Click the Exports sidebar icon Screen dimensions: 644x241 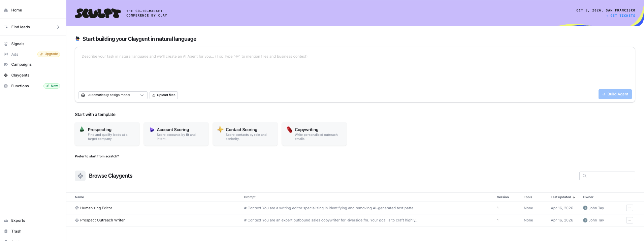point(6,220)
